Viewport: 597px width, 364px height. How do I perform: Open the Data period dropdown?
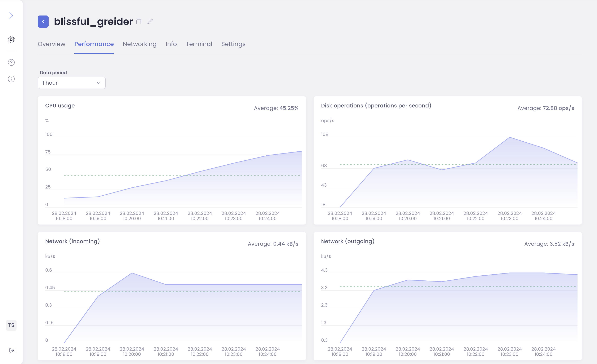[x=71, y=83]
